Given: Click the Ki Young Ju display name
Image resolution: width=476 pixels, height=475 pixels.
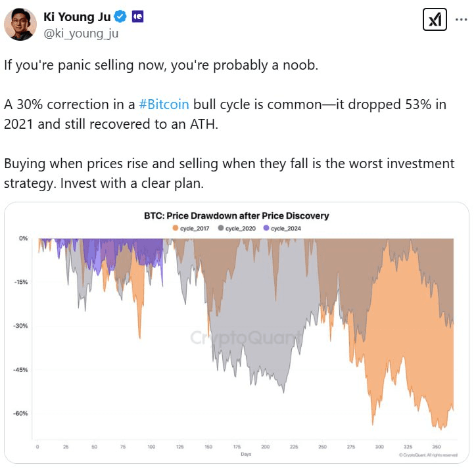Looking at the screenshot, I should 76,16.
